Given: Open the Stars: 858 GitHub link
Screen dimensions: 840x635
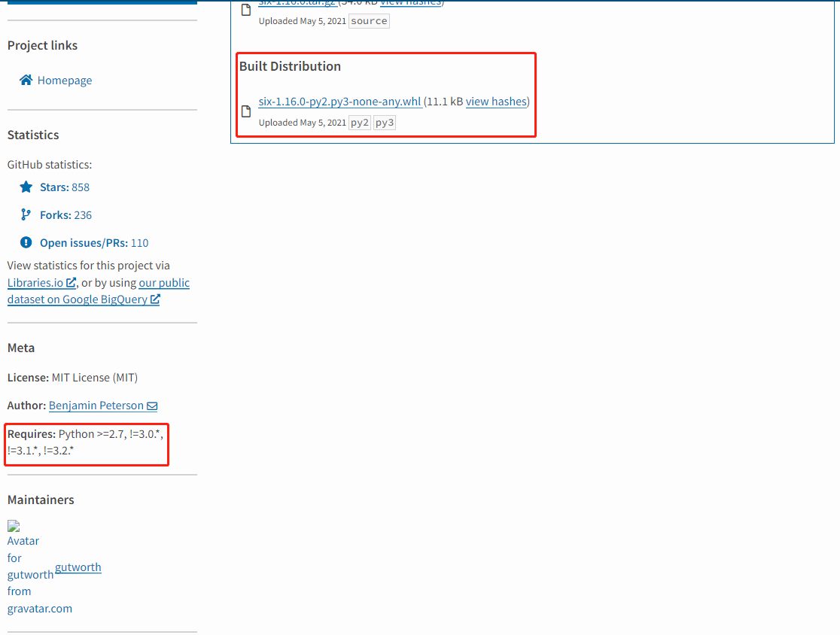Looking at the screenshot, I should 64,187.
